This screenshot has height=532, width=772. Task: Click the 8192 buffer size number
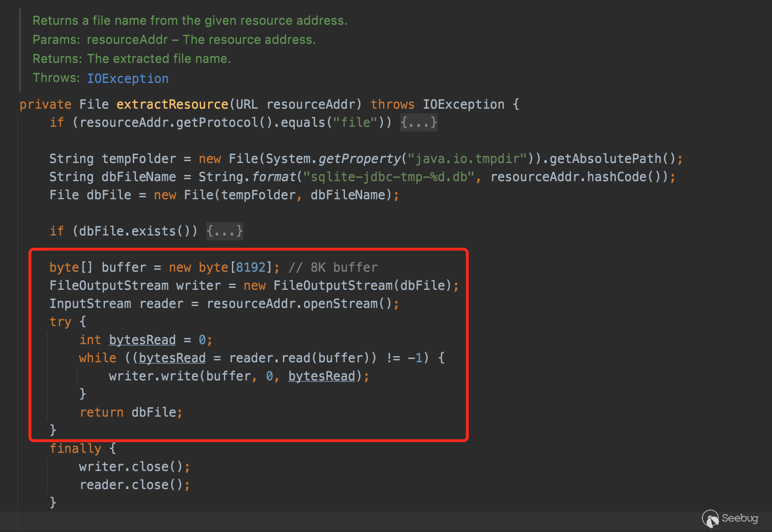tap(251, 267)
